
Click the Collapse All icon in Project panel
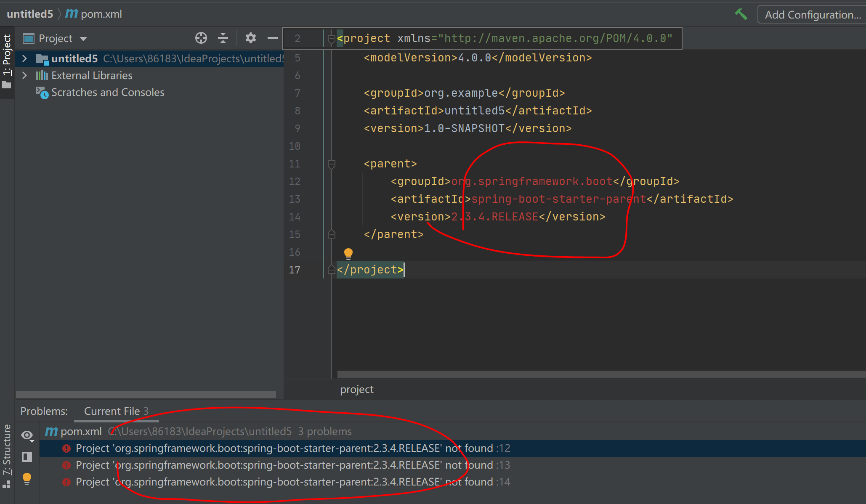point(223,38)
